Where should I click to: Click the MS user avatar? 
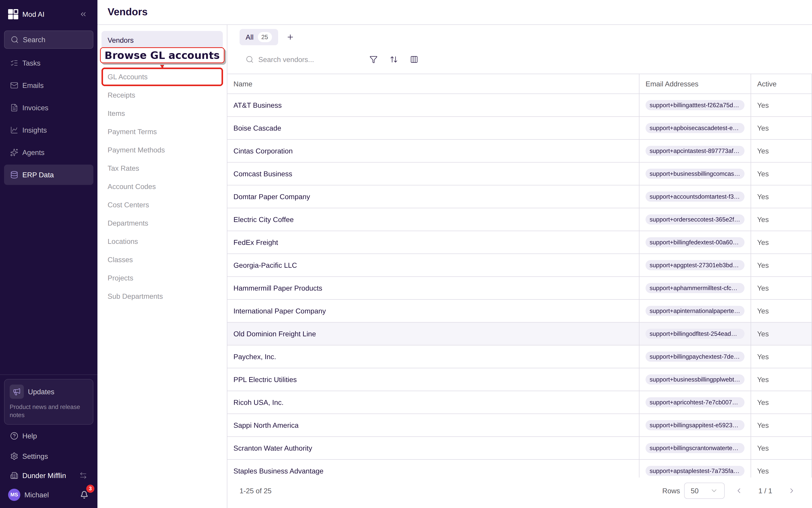pyautogui.click(x=14, y=495)
